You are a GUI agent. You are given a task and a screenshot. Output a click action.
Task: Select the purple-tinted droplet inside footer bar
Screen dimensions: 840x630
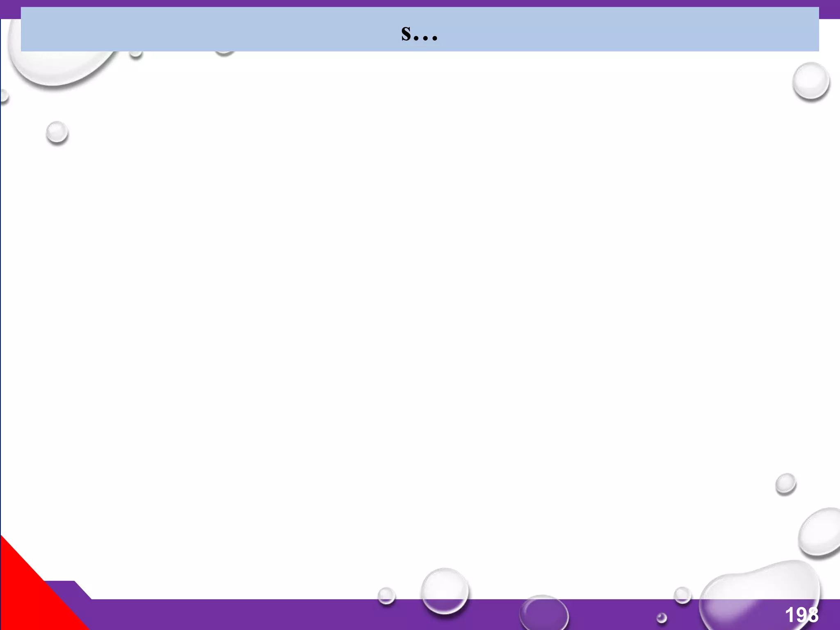pos(544,613)
